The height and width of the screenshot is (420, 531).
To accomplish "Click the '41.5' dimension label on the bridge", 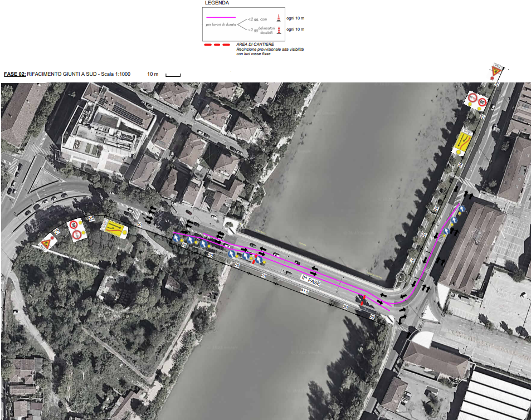I will (305, 291).
